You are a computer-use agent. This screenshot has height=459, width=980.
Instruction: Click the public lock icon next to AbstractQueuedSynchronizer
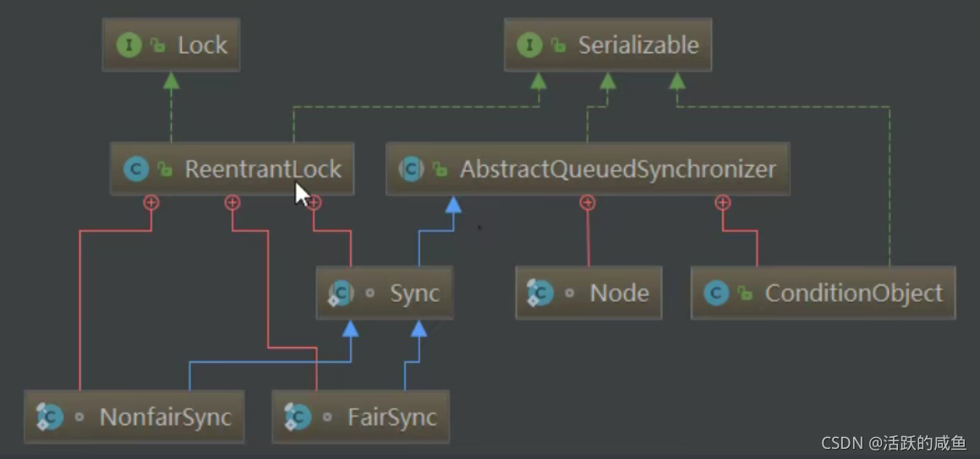[x=440, y=168]
